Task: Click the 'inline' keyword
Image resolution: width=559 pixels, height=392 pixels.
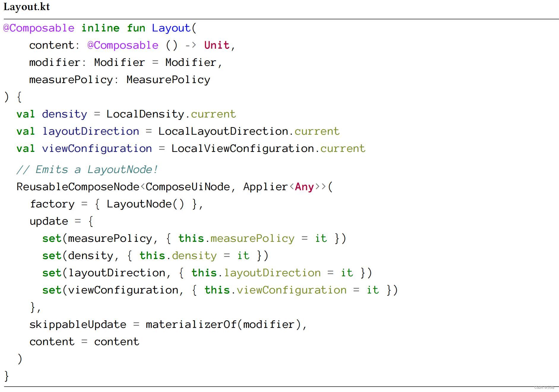Action: tap(100, 28)
